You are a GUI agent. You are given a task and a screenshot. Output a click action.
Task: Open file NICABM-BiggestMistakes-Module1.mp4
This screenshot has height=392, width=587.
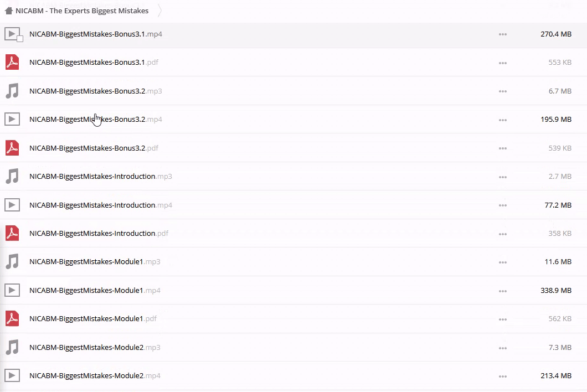pyautogui.click(x=95, y=290)
